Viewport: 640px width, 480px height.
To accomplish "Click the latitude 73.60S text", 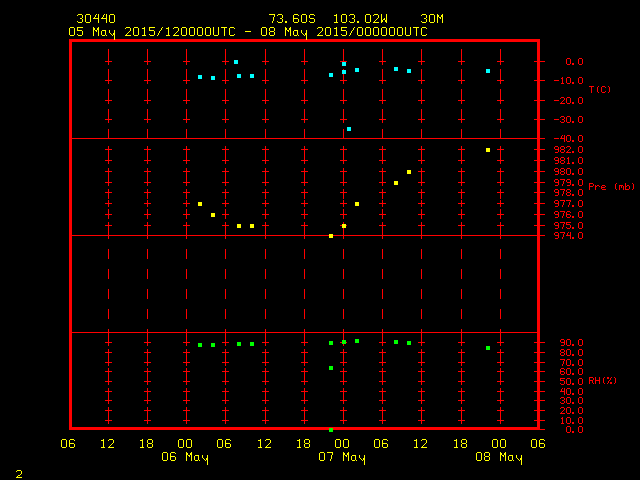I will (x=290, y=19).
